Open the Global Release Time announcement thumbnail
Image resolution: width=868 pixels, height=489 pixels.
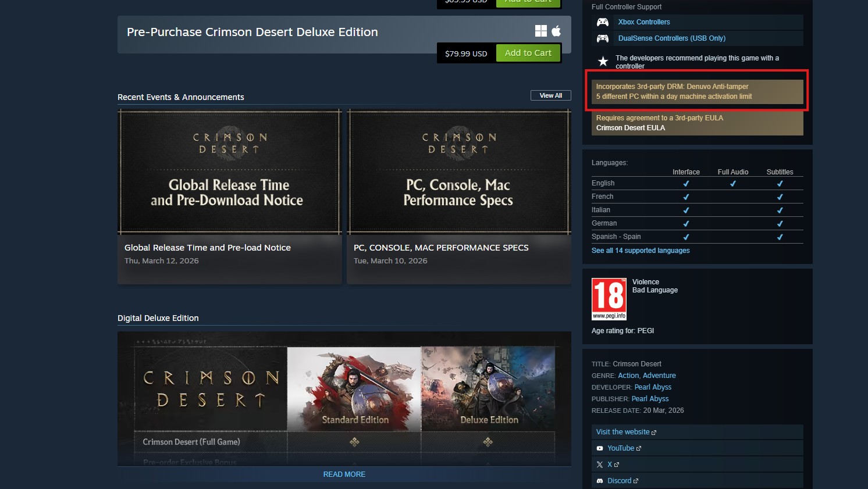[x=229, y=172]
